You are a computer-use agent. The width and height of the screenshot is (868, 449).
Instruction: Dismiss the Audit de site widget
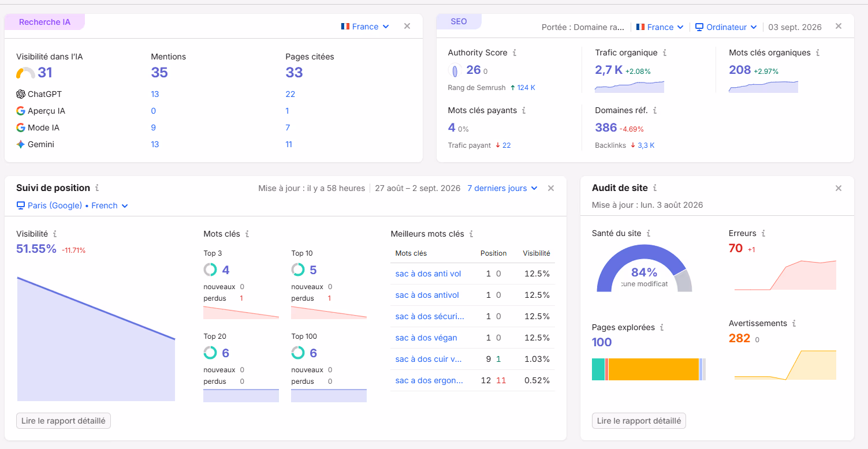point(839,188)
